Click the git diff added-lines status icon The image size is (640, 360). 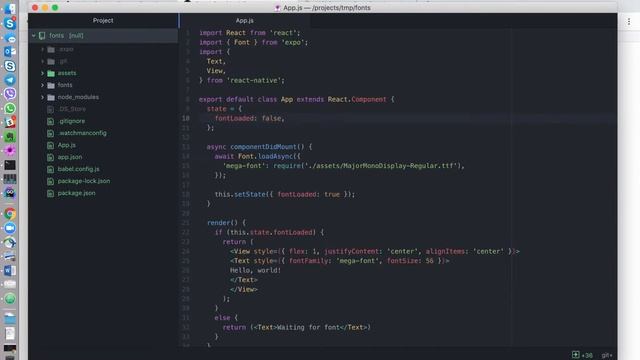coord(576,355)
